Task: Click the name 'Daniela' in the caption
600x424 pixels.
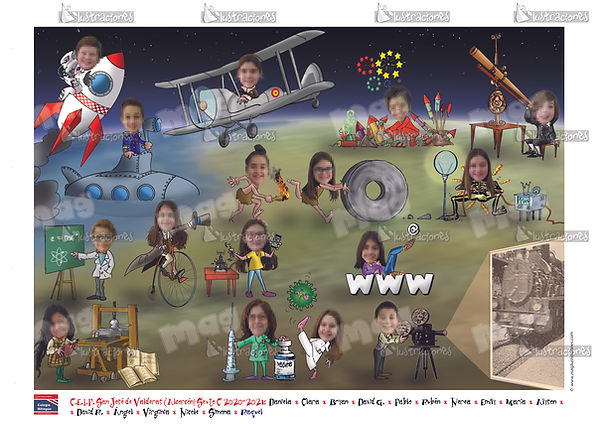Action: (280, 402)
